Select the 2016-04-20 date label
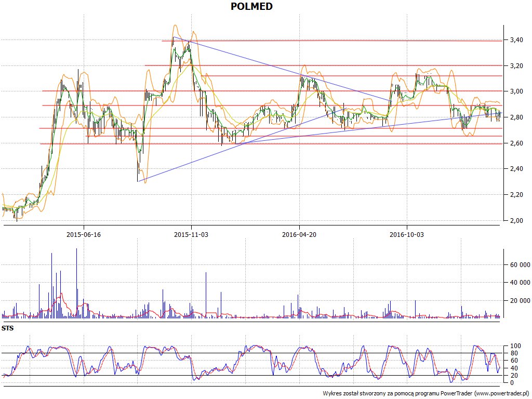This screenshot has height=399, width=532. pos(299,234)
